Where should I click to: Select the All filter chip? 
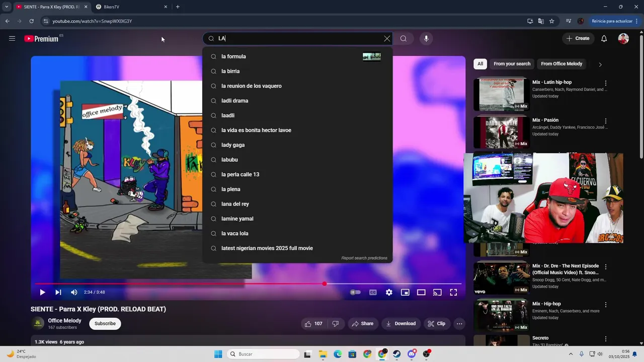pyautogui.click(x=480, y=64)
